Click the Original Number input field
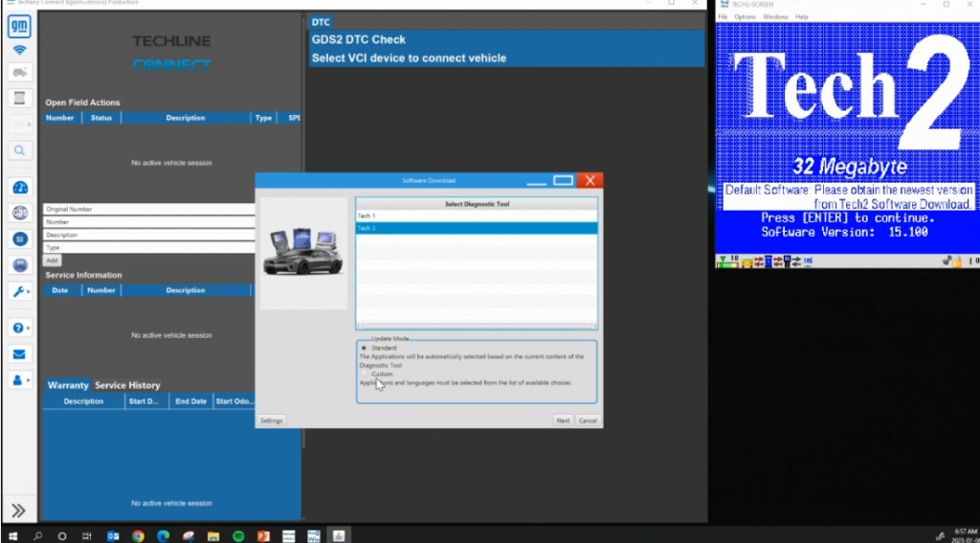This screenshot has width=980, height=543. click(149, 210)
